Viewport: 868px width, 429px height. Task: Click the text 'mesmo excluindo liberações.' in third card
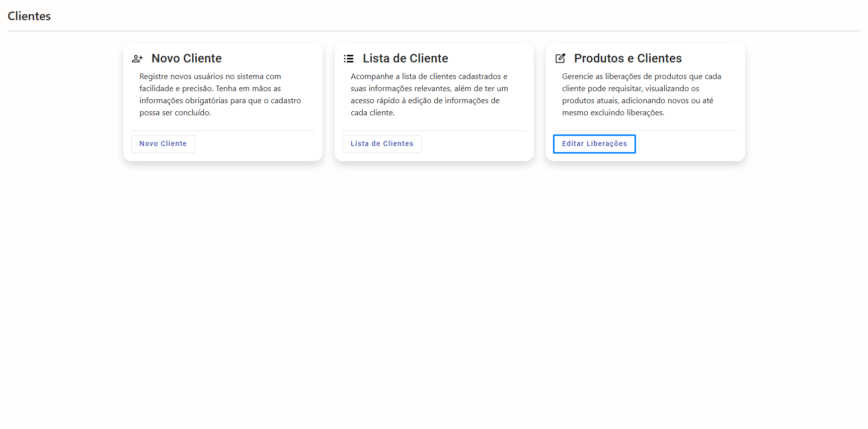point(613,113)
